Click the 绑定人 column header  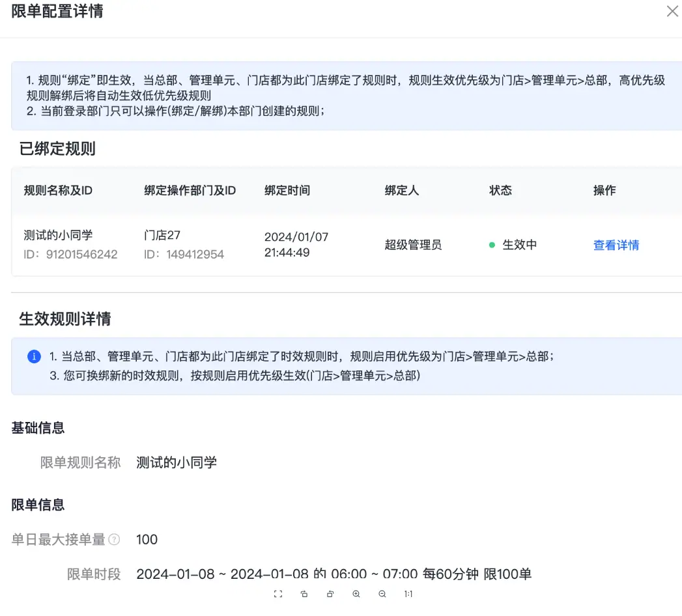[401, 190]
